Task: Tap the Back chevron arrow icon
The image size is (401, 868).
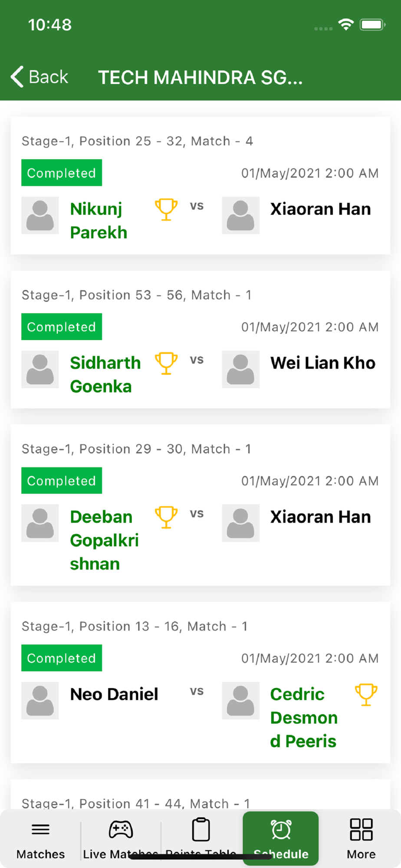Action: [x=17, y=77]
